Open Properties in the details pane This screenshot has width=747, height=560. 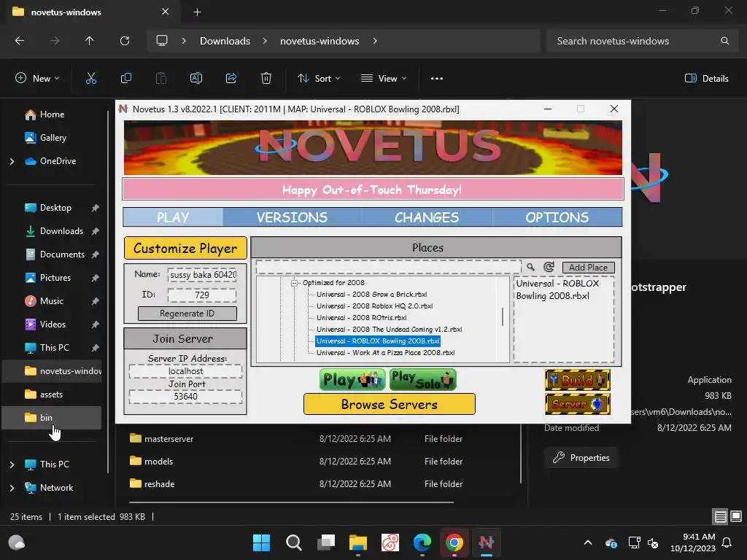(x=581, y=458)
